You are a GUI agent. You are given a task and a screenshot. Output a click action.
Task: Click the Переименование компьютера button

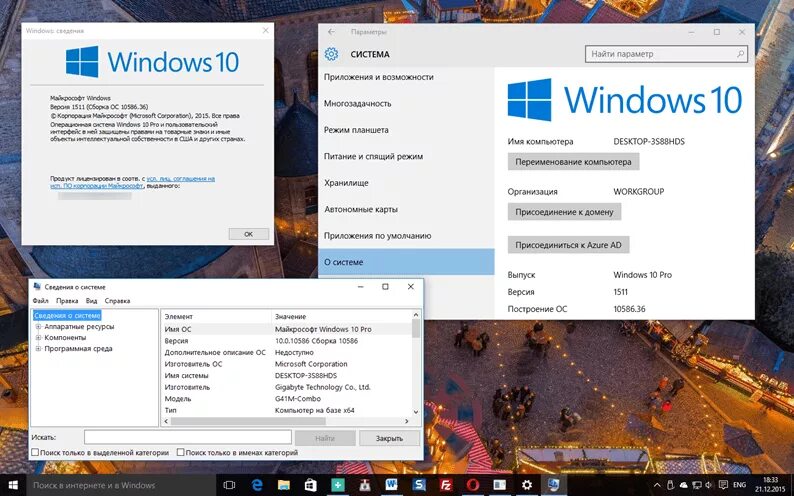tap(573, 162)
